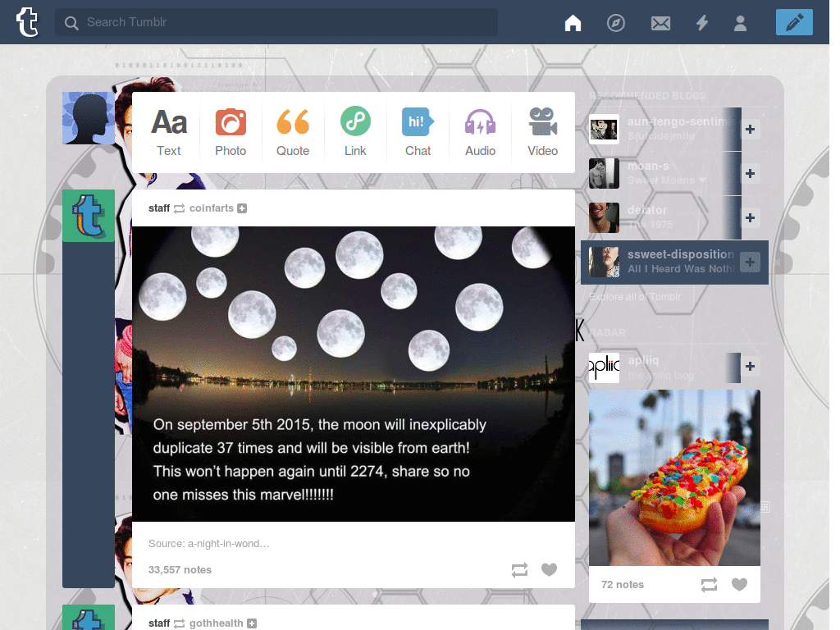Image resolution: width=840 pixels, height=630 pixels.
Task: Create a new Audio post
Action: point(480,132)
